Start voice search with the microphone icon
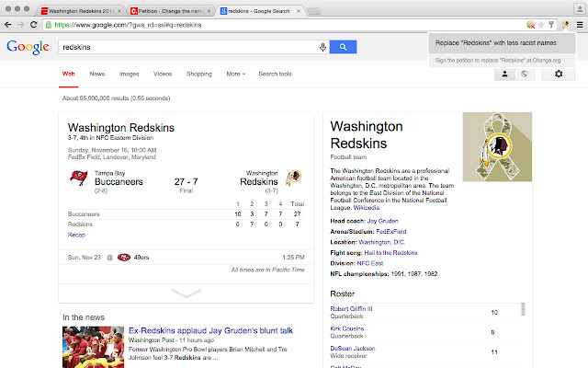This screenshot has height=368, width=588. point(322,47)
